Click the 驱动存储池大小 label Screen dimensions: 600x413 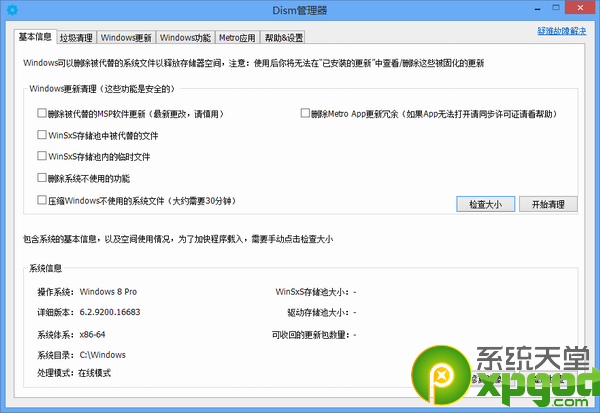tap(318, 313)
